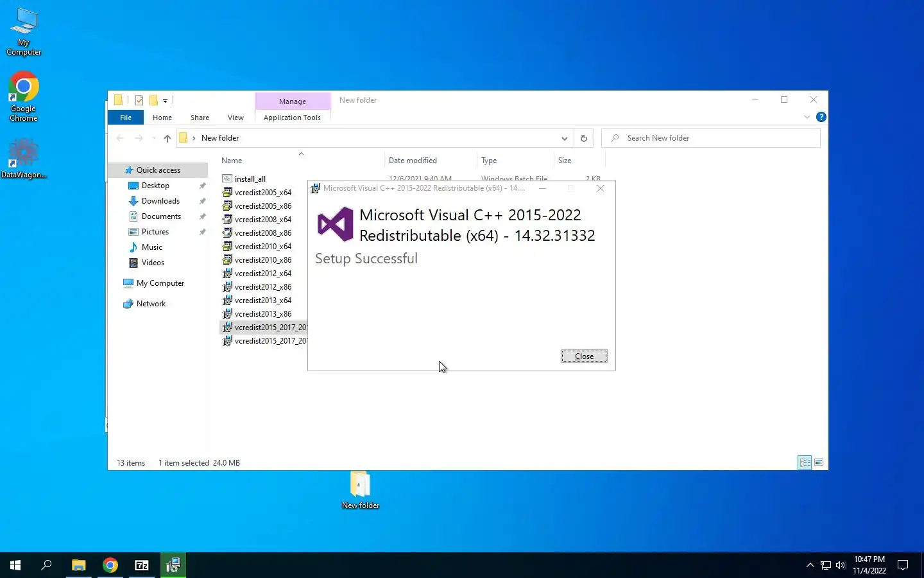Select the vcredist2010_x64 file
924x578 pixels.
point(262,247)
